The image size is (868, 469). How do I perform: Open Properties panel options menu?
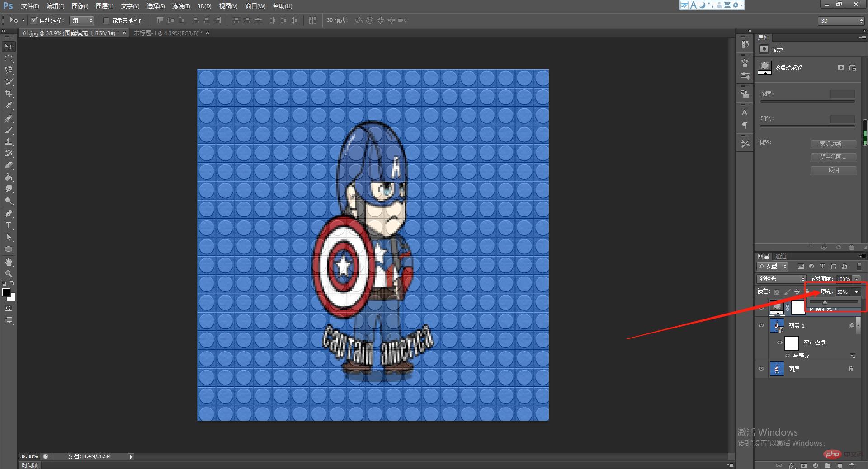click(862, 38)
